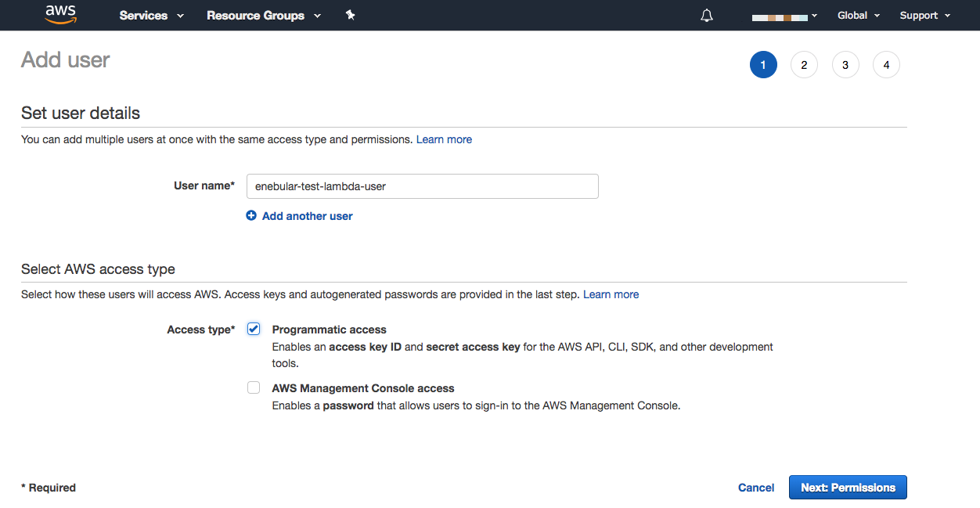Image resolution: width=980 pixels, height=508 pixels.
Task: Open the account name menu
Action: [784, 16]
